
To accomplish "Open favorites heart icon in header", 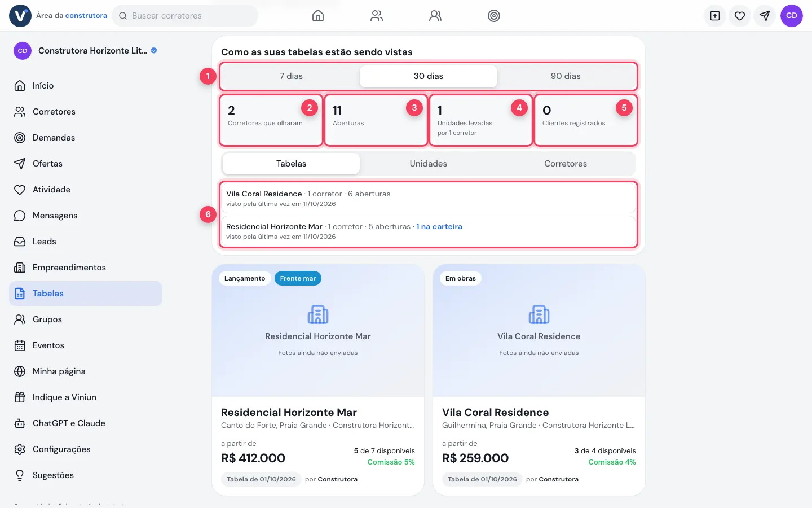I will pos(740,16).
